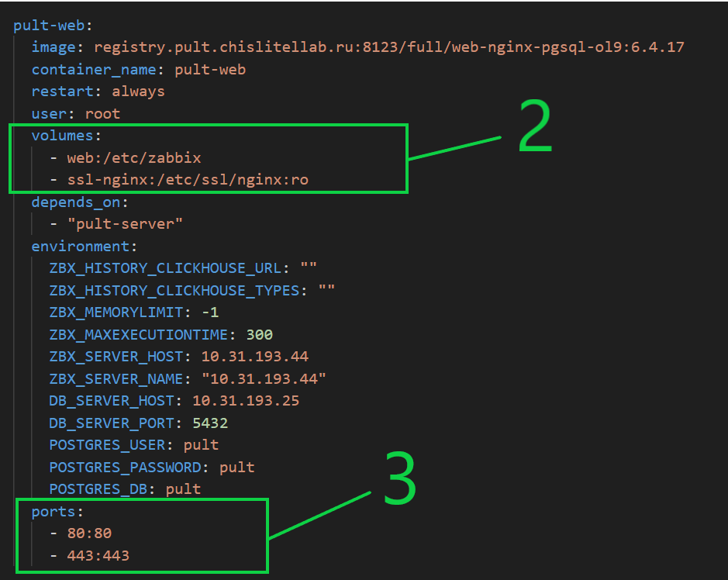Click the POSTGRES_DB variable name
Viewport: 728px width, 580px height.
pyautogui.click(x=98, y=489)
